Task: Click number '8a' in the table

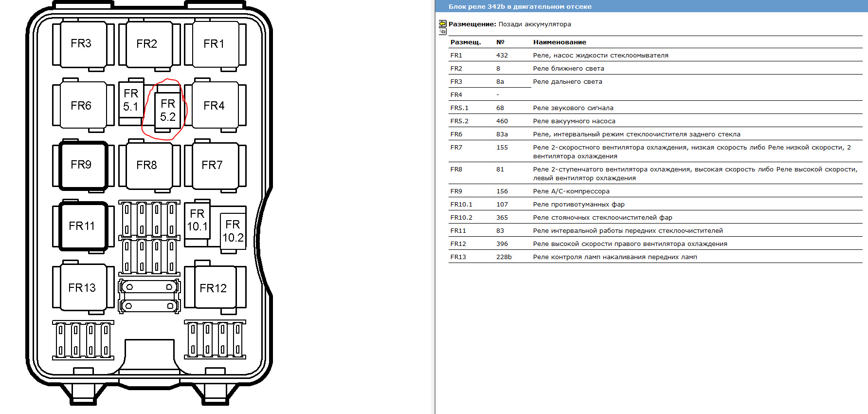Action: pos(500,82)
